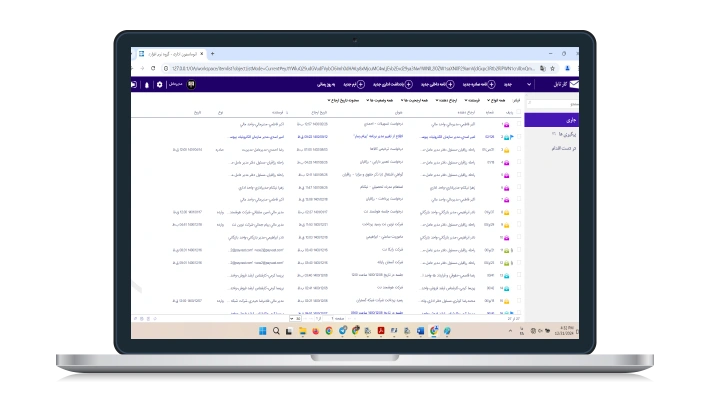Click plus icon for نامه صادره جدید
Screen dimensions: 709x411
(492, 85)
